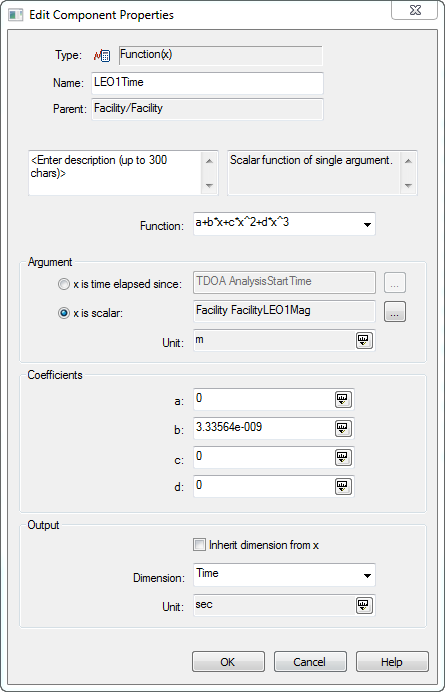The width and height of the screenshot is (445, 692).
Task: Click OK to confirm component properties
Action: 228,662
